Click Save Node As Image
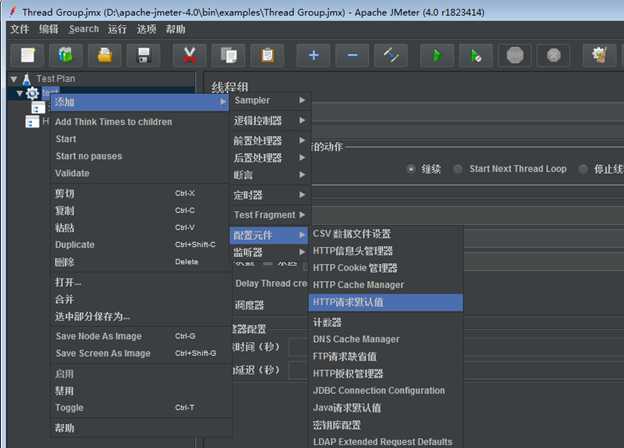The image size is (624, 448). click(140, 336)
